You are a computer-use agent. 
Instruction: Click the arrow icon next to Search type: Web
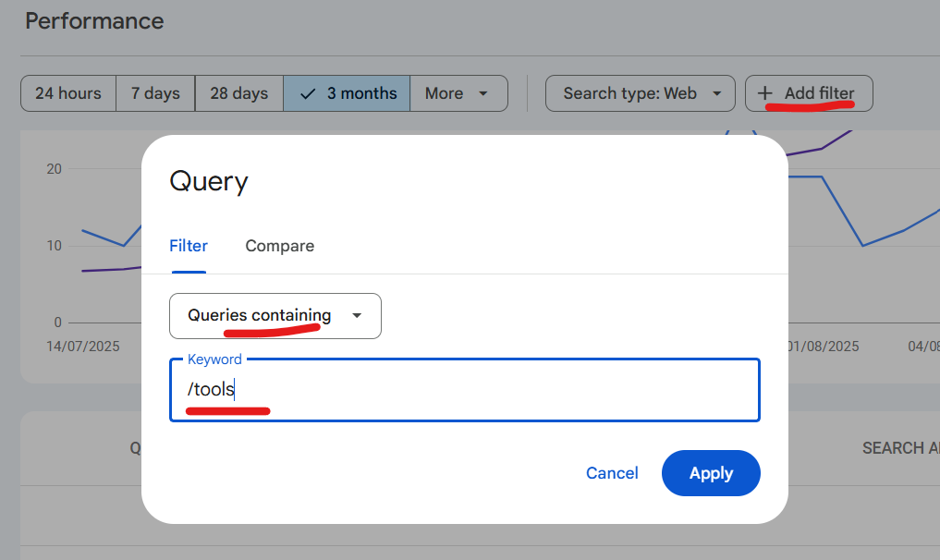(716, 93)
